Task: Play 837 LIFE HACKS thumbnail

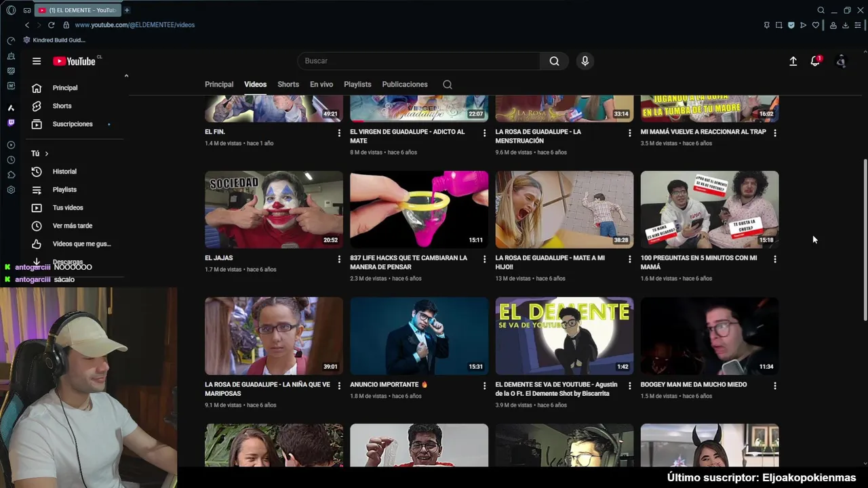Action: click(419, 209)
